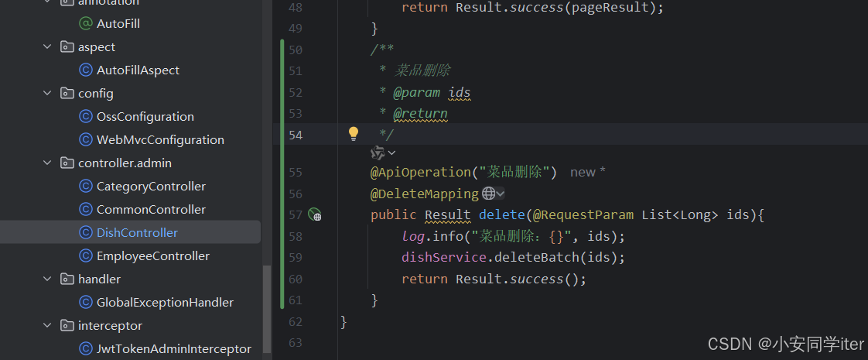868x360 pixels.
Task: Click the GlobalExceptionHandler class icon
Action: pos(85,303)
